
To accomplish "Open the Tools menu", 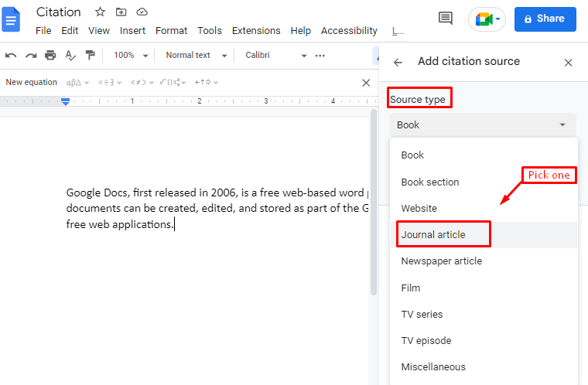I will pos(210,31).
